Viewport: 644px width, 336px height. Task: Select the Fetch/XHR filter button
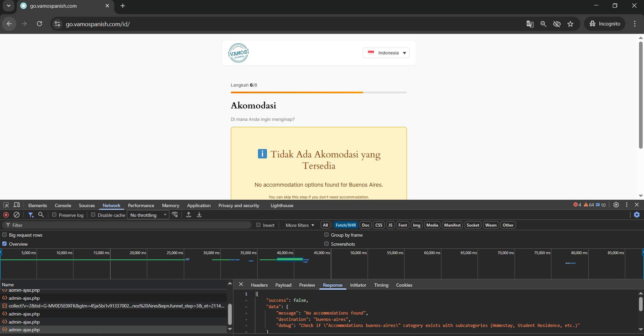(345, 225)
